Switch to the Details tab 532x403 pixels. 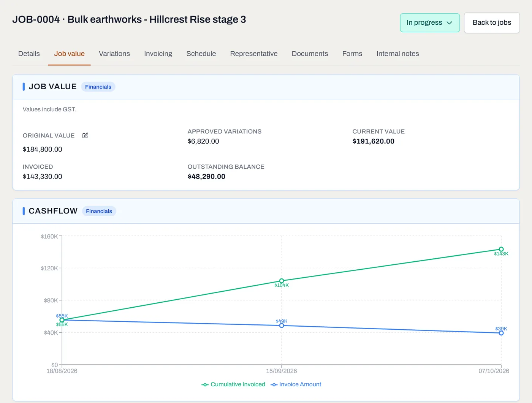29,54
